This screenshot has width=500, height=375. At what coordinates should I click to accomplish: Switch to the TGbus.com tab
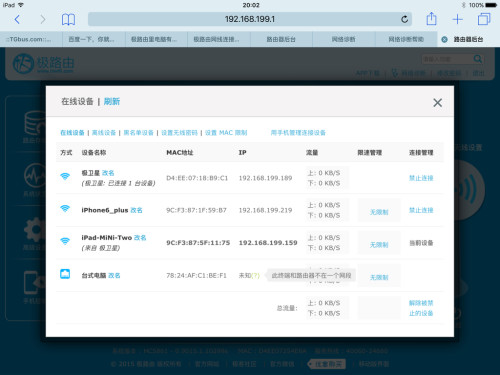[31, 39]
